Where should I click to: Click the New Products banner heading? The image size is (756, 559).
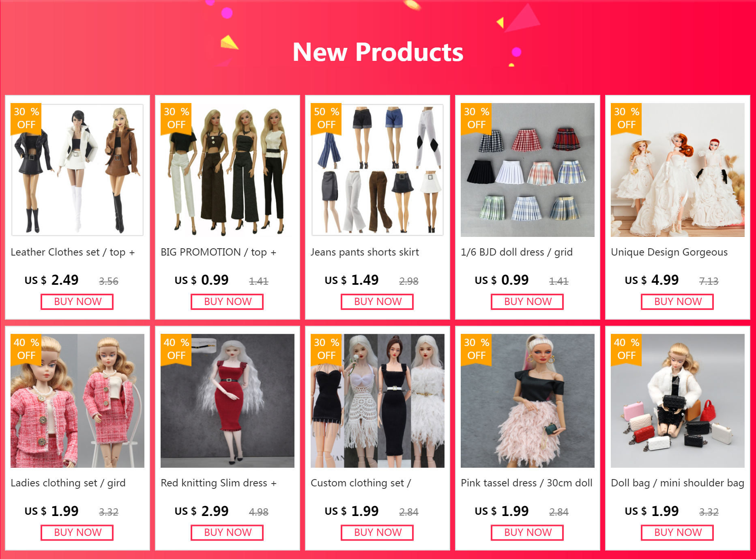378,52
